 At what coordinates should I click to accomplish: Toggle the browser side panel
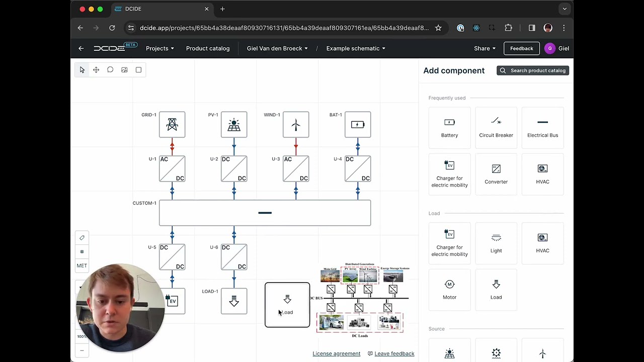[x=532, y=28]
